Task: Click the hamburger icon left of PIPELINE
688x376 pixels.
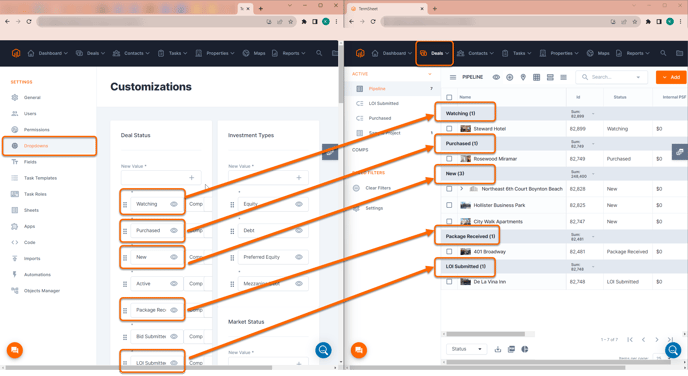Action: (453, 77)
